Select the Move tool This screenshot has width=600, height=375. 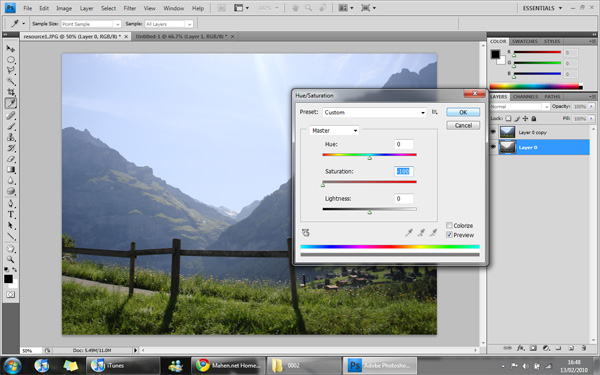tap(10, 49)
